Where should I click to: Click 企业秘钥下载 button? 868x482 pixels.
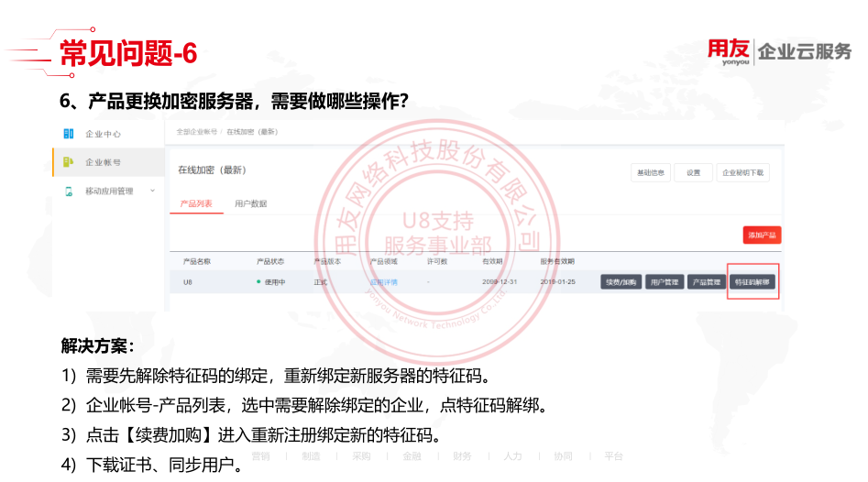[742, 172]
